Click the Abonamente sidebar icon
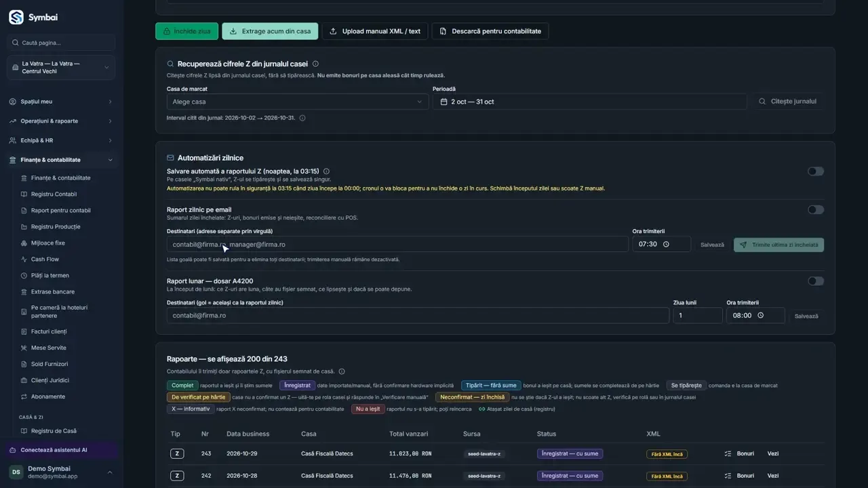The height and width of the screenshot is (488, 868). coord(24,397)
